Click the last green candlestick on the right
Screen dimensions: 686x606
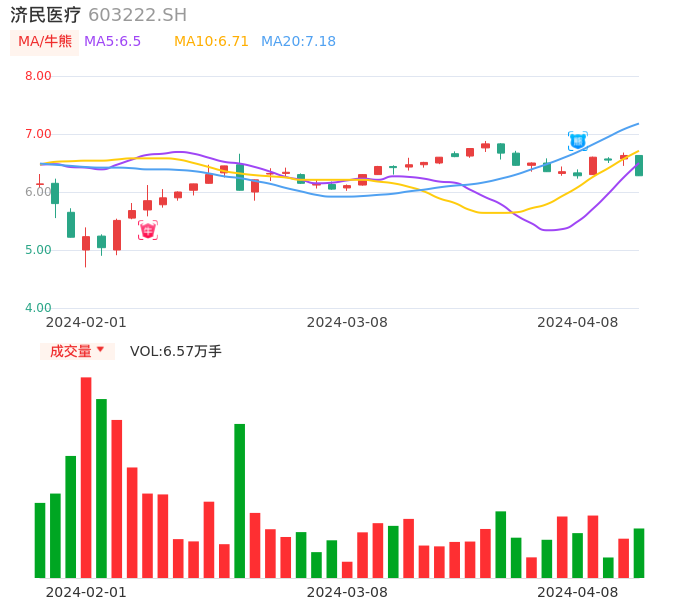coord(639,166)
